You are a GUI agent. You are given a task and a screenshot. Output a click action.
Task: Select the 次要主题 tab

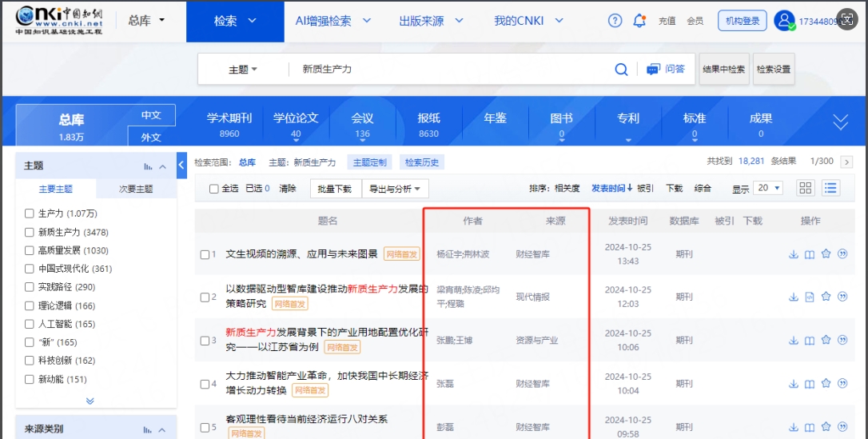[x=136, y=189]
